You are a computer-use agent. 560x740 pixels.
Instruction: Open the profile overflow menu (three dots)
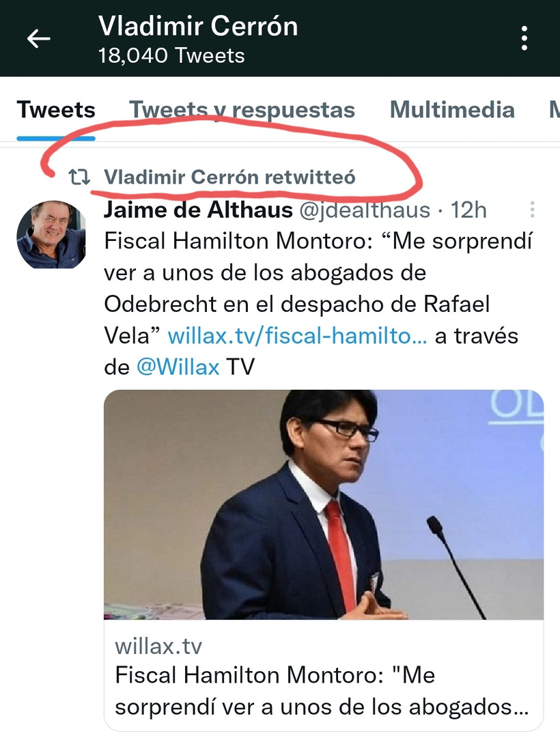pyautogui.click(x=524, y=38)
